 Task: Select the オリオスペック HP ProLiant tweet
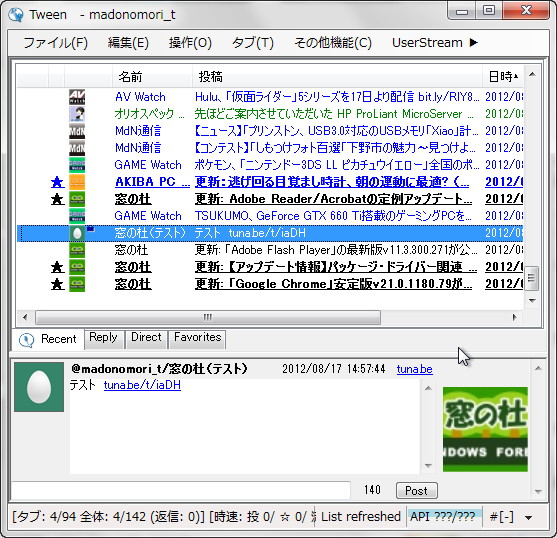point(334,114)
